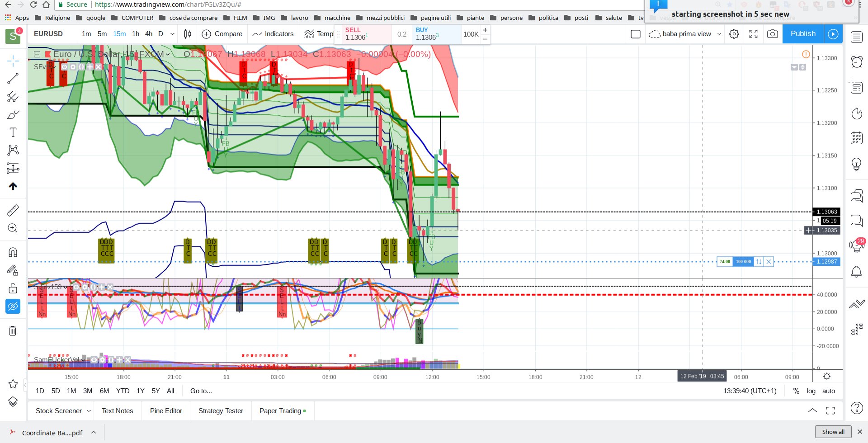Screen dimensions: 868x443
Task: Open the ideas lightbulb panel
Action: click(x=857, y=164)
